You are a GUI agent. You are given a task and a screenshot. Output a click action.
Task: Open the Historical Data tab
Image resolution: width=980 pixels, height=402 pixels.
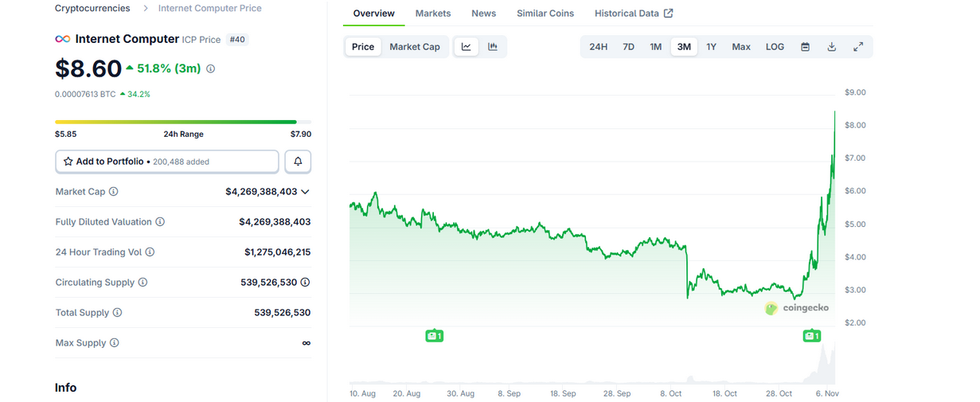[633, 14]
